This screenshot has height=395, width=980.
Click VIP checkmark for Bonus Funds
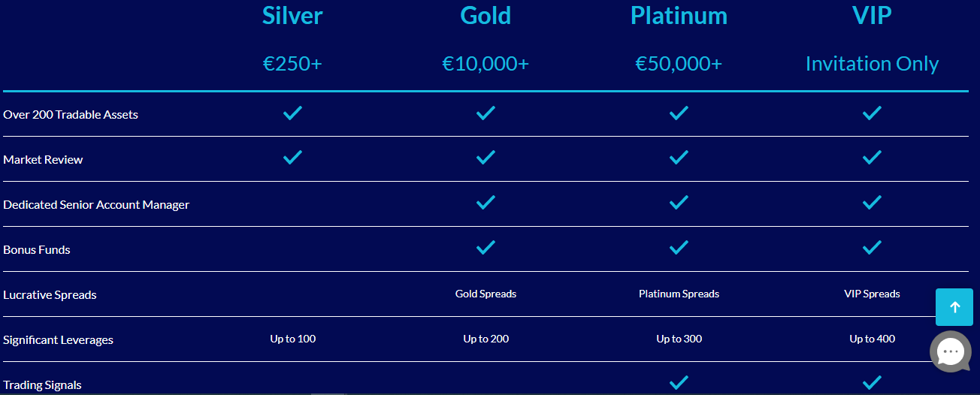(x=872, y=248)
